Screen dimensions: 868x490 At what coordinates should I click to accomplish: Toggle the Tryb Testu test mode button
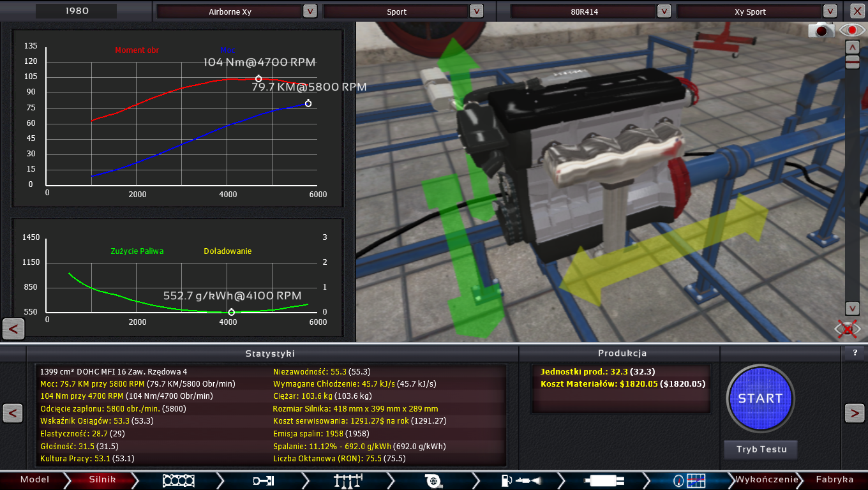pyautogui.click(x=761, y=449)
